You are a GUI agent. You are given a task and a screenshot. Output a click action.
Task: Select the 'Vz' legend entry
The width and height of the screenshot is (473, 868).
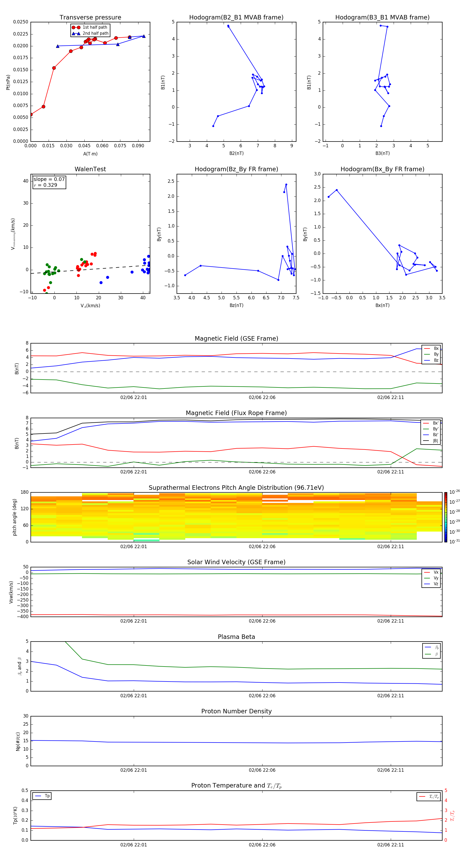(x=431, y=584)
